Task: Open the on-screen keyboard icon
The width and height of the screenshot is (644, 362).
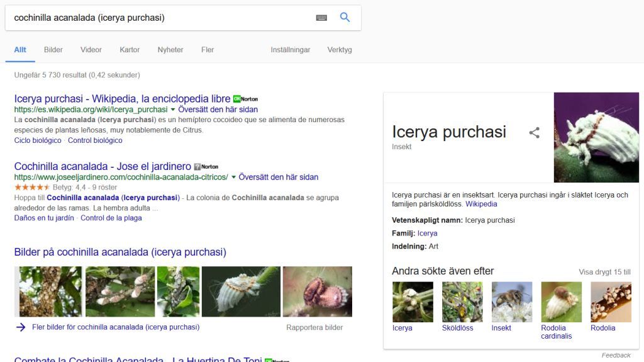Action: tap(321, 18)
